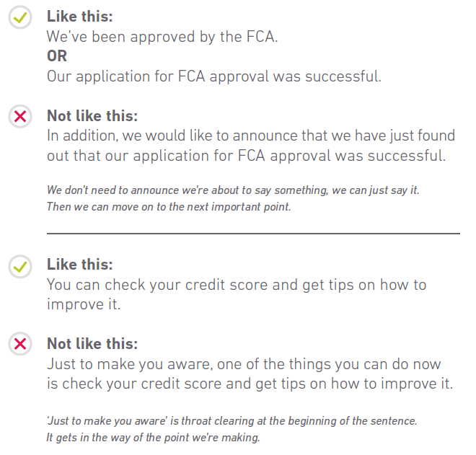
Task: Click the line starting 'Our application for FCA approval'
Action: coord(214,76)
